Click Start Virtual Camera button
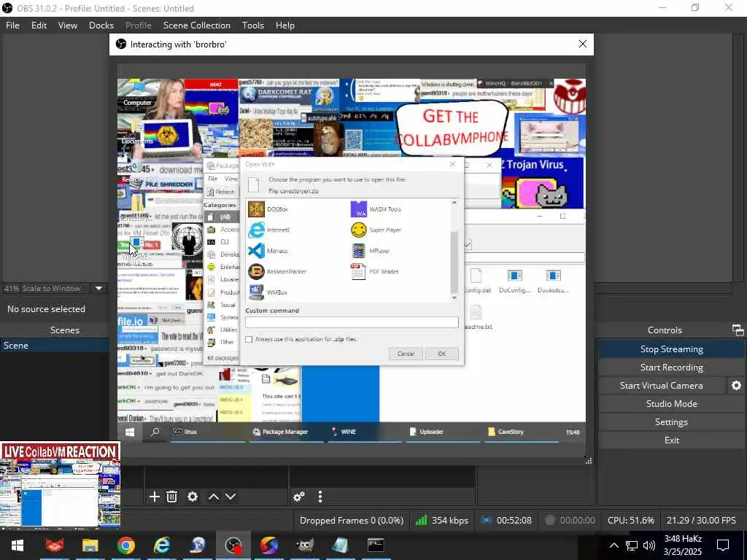747x560 pixels. point(662,385)
